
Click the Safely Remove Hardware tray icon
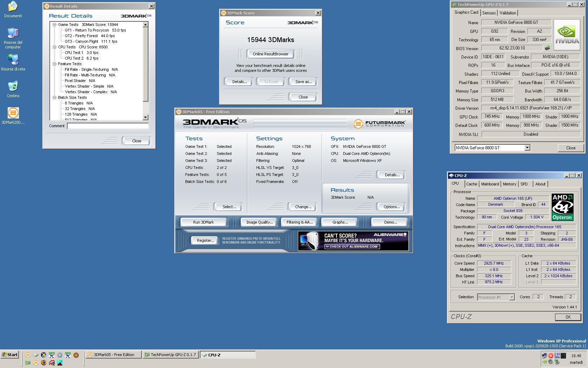click(x=557, y=362)
